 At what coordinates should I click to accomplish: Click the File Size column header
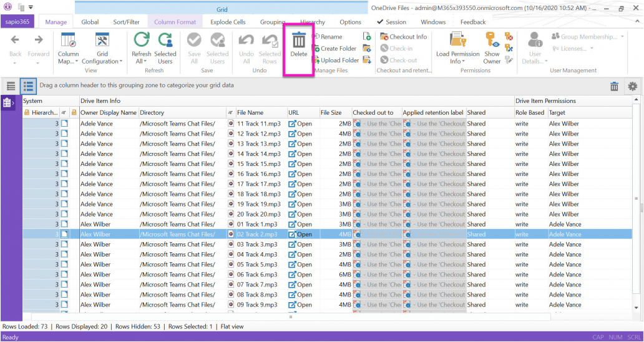click(331, 112)
